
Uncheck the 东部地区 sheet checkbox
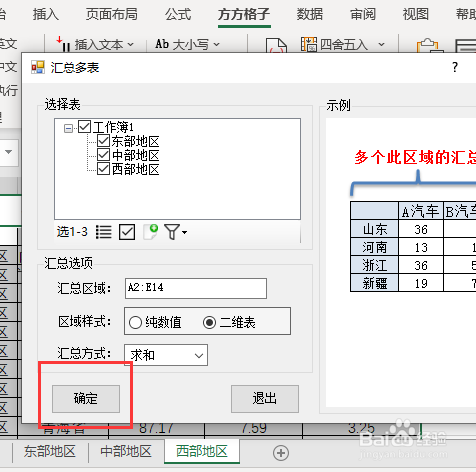pyautogui.click(x=103, y=141)
